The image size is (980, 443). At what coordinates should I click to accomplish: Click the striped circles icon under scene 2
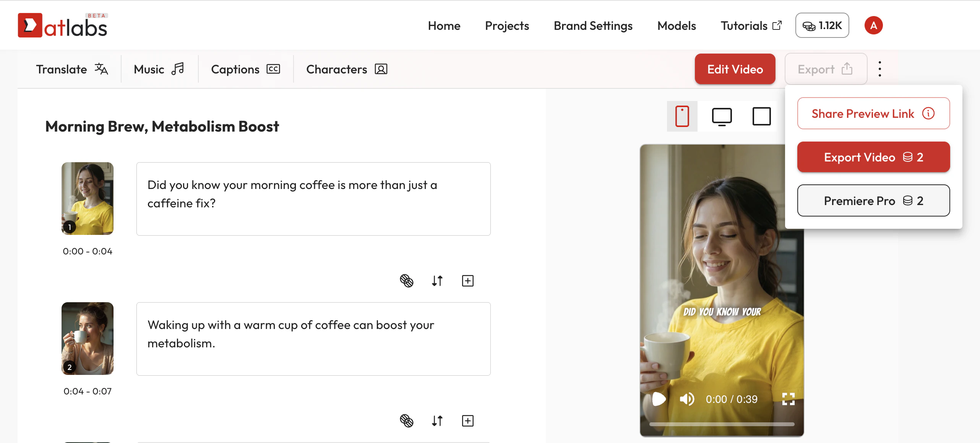tap(406, 421)
